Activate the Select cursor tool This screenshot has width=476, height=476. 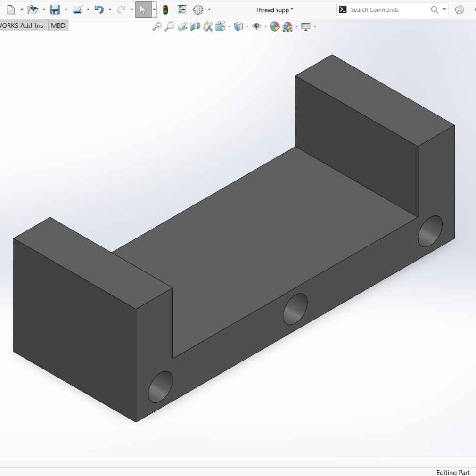[x=143, y=10]
